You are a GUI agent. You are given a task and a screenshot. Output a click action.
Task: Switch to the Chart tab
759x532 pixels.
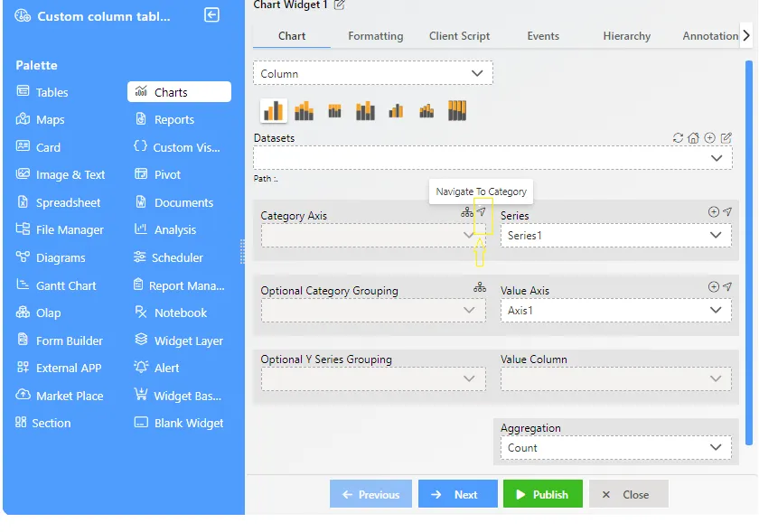pos(292,36)
